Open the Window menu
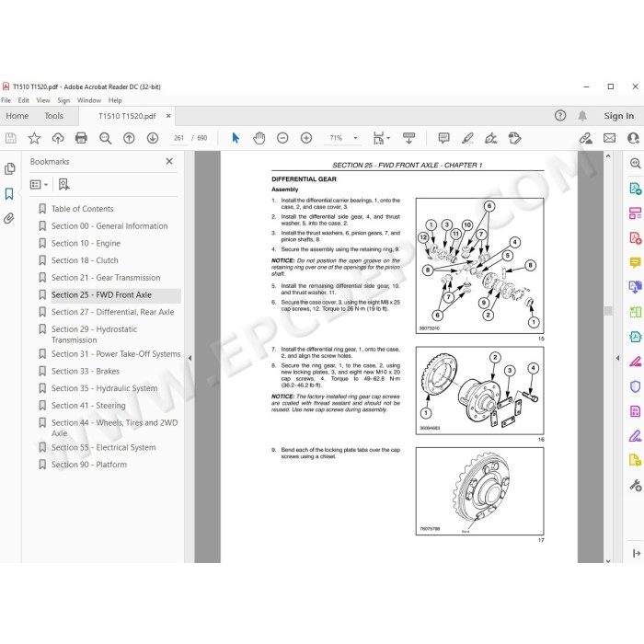The width and height of the screenshot is (644, 644). tap(89, 100)
